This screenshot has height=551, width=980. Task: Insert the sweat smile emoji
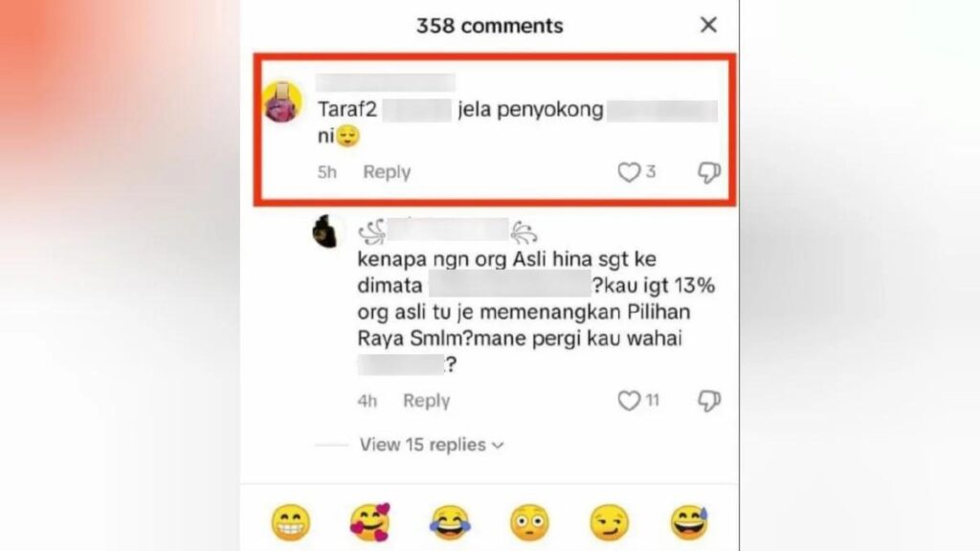[689, 522]
